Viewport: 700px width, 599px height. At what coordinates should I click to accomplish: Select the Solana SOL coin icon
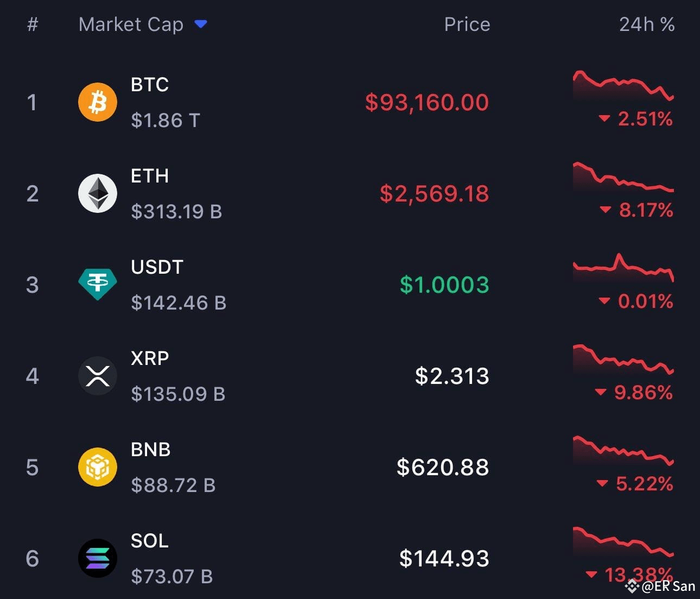(x=98, y=557)
